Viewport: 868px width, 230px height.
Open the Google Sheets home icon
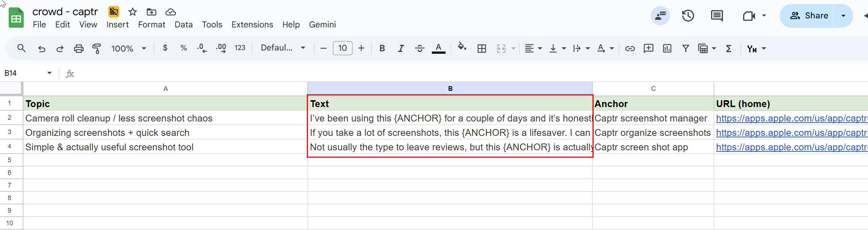pyautogui.click(x=16, y=18)
